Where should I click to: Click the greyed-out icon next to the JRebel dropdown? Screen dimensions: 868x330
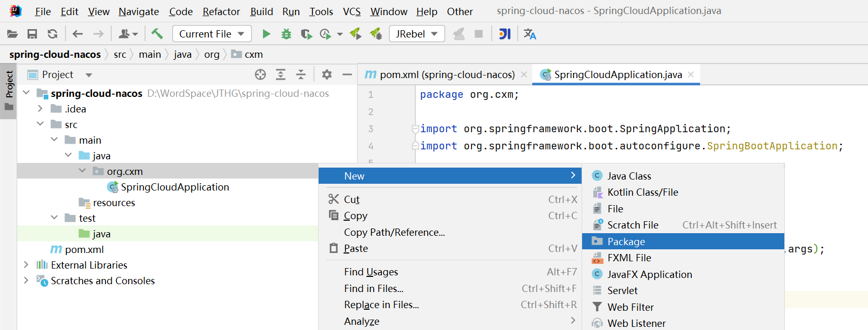tap(458, 34)
